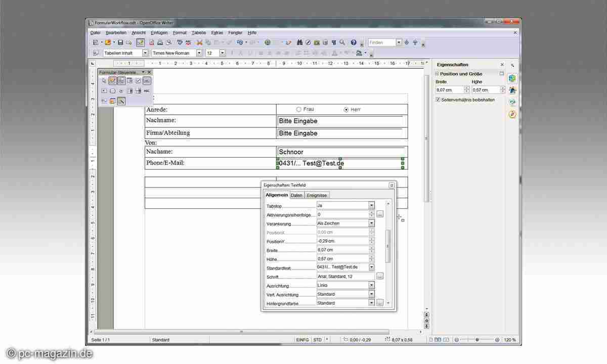Expand the Verankerung dropdown
Viewport: 607px width, 364px height.
pos(371,223)
